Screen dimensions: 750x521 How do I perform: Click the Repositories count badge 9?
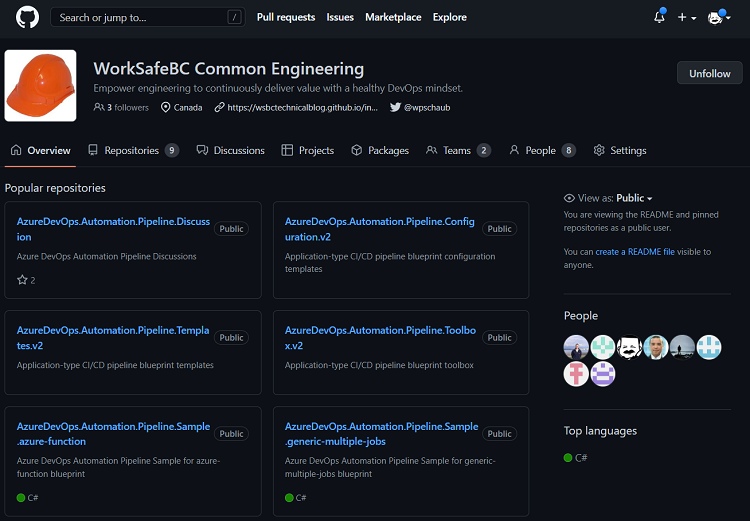coord(172,150)
